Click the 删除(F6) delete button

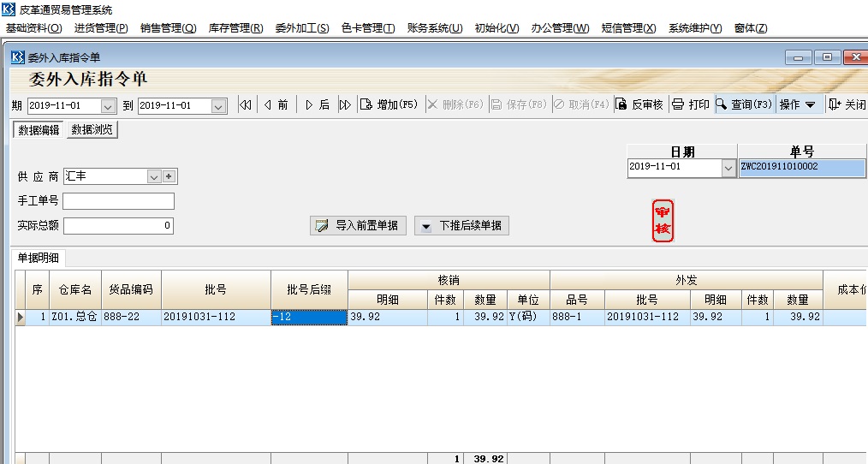[455, 104]
